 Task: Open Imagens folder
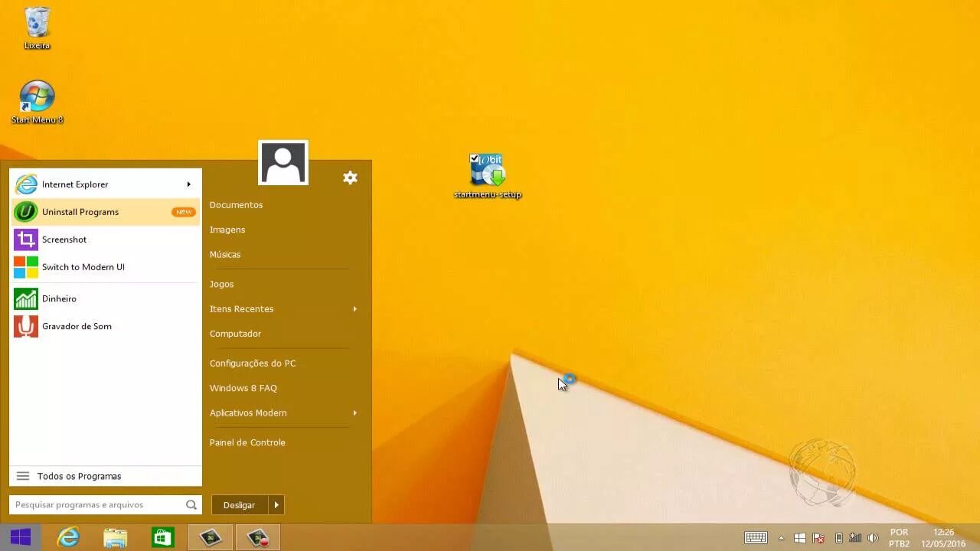pos(227,230)
